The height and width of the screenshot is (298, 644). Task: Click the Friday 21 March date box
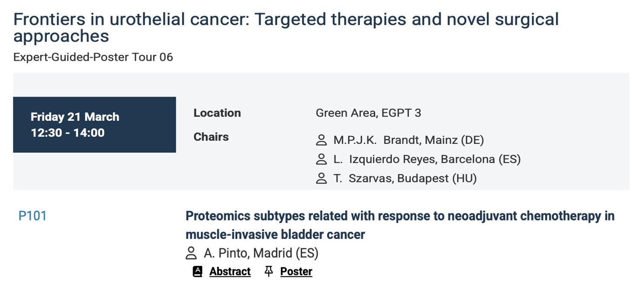[94, 125]
